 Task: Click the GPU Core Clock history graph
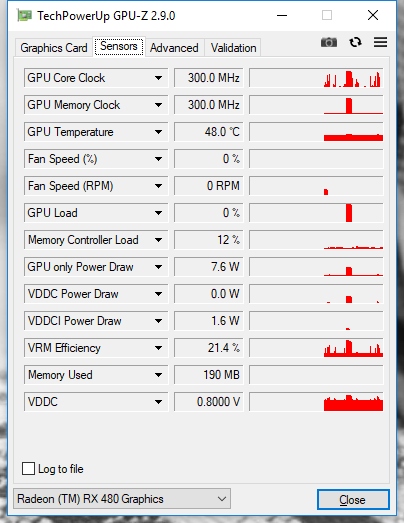316,78
